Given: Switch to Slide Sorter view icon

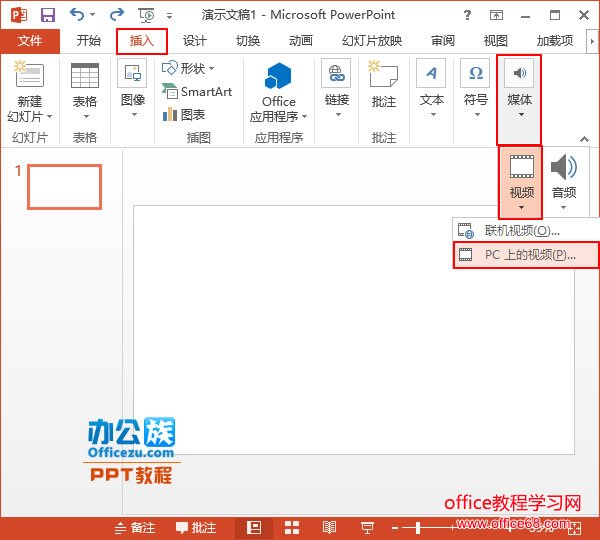Looking at the screenshot, I should tap(292, 528).
